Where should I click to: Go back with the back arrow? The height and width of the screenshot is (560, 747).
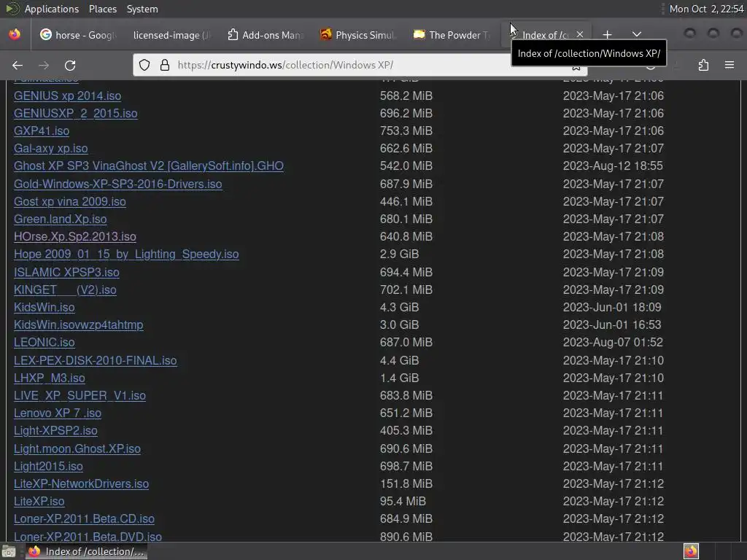pos(18,65)
